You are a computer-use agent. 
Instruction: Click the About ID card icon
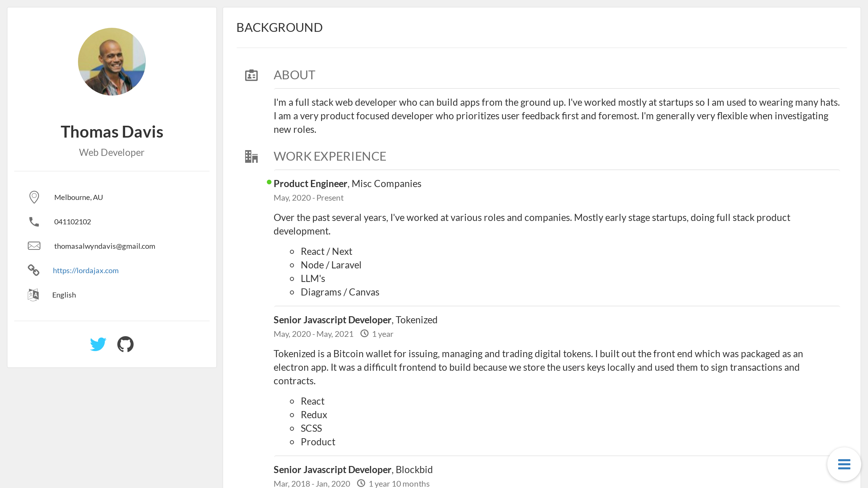(251, 75)
